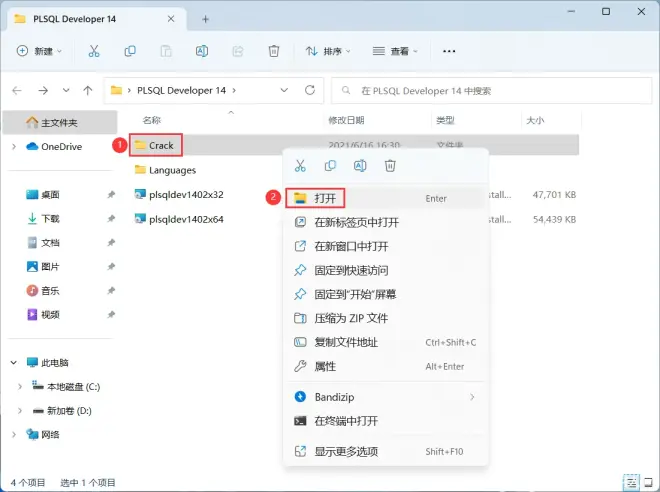The image size is (660, 492).
Task: Expand Local Disk (C:) node
Action: click(x=20, y=386)
